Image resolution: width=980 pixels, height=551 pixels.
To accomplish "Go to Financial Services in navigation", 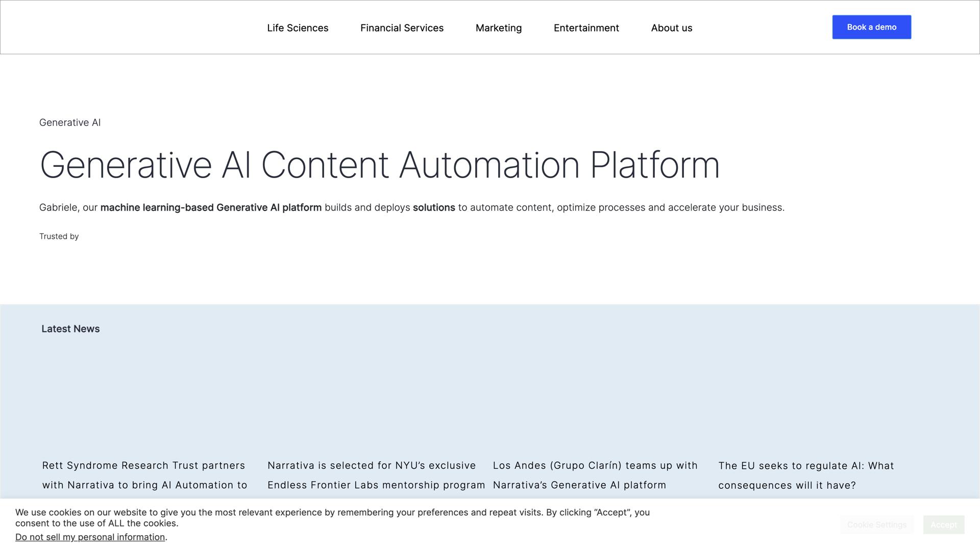I will (402, 28).
